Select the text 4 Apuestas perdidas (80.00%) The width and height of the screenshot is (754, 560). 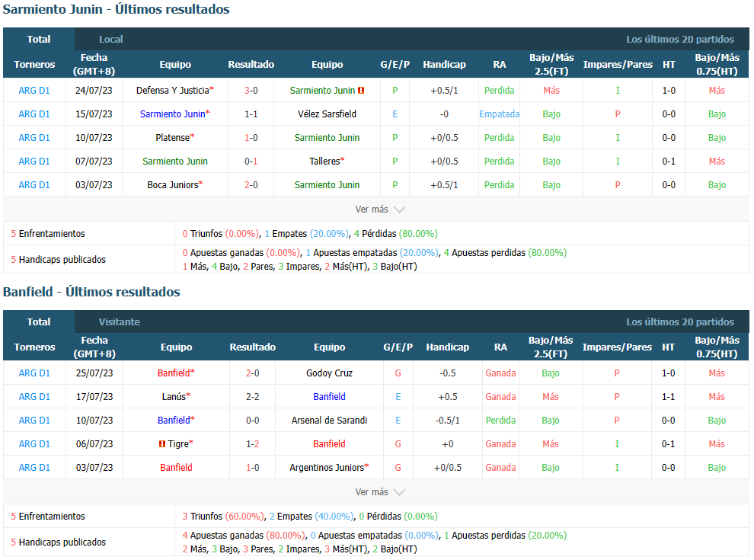(506, 253)
